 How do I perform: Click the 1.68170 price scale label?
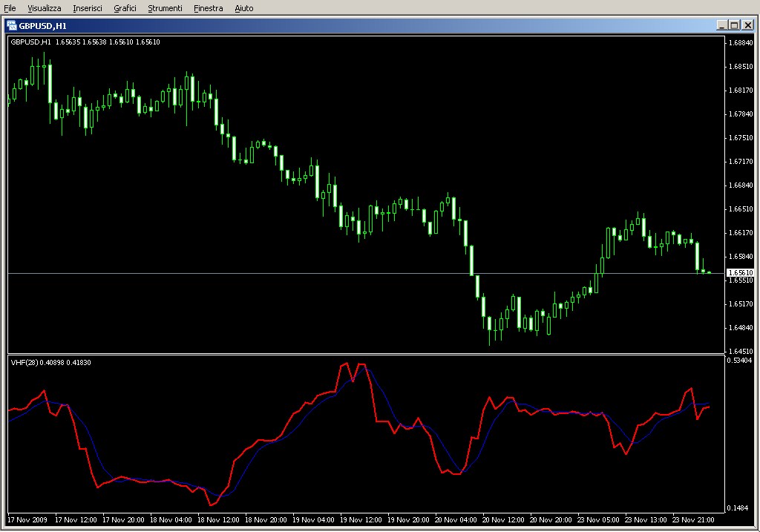(741, 90)
